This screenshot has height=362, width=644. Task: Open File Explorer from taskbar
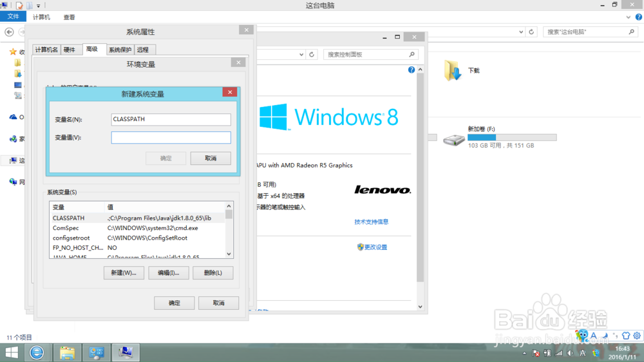coord(67,352)
